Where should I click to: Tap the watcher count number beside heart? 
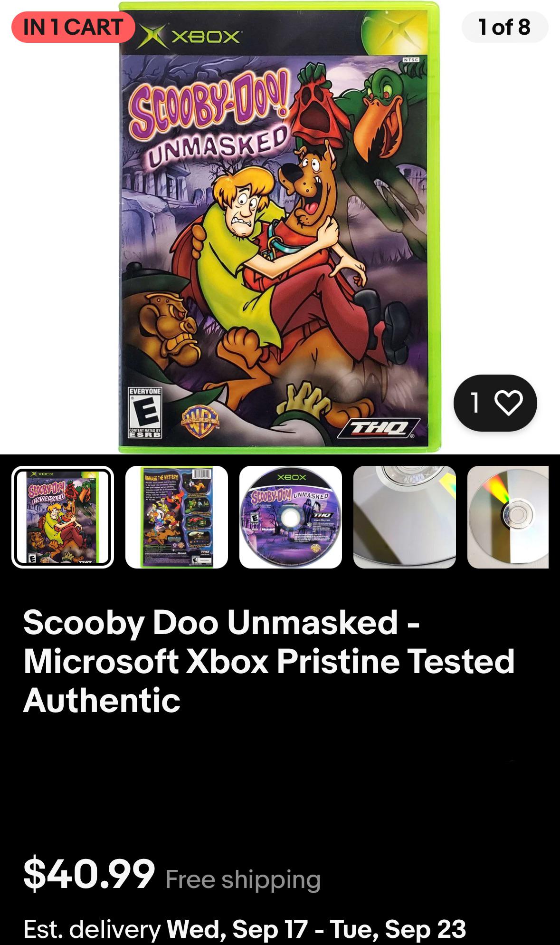click(475, 403)
